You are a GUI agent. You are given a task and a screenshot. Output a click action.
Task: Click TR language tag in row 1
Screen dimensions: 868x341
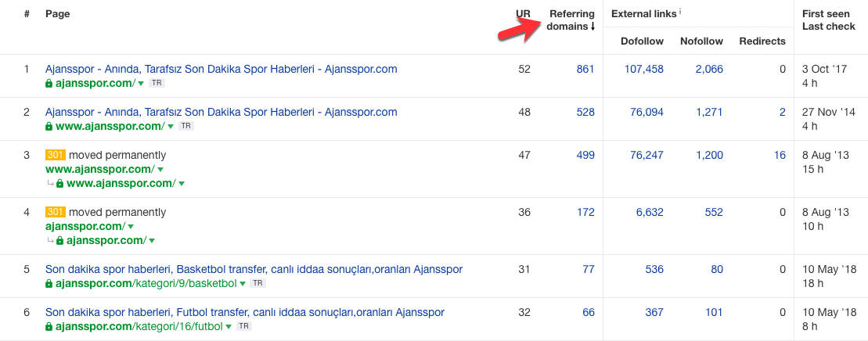click(157, 83)
